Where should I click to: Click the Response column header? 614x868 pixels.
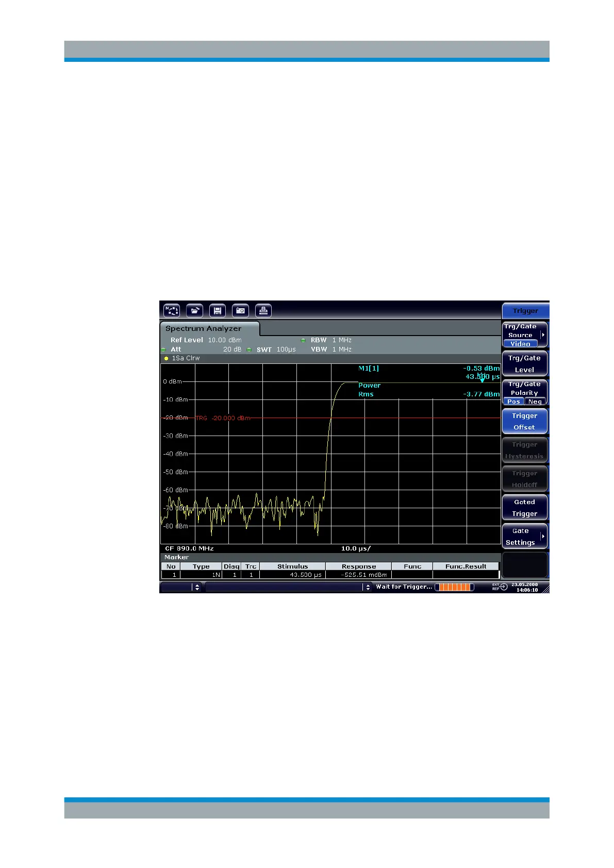tap(359, 566)
